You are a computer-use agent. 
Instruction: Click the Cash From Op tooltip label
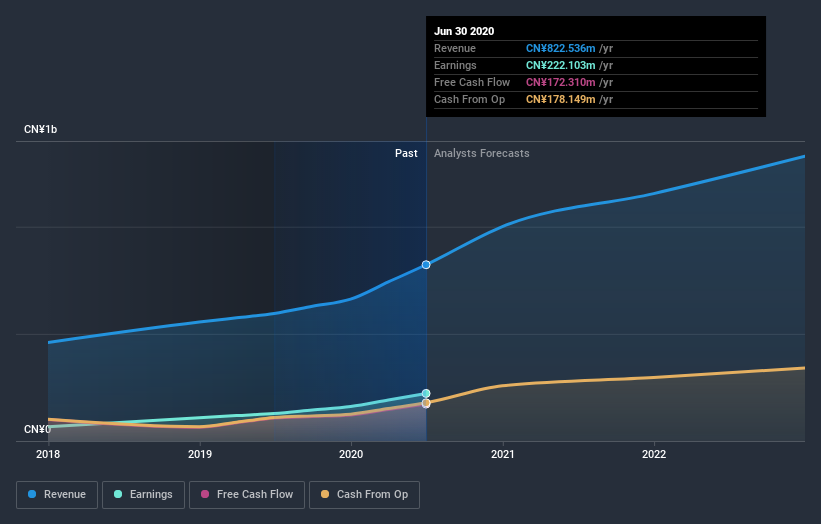[470, 99]
